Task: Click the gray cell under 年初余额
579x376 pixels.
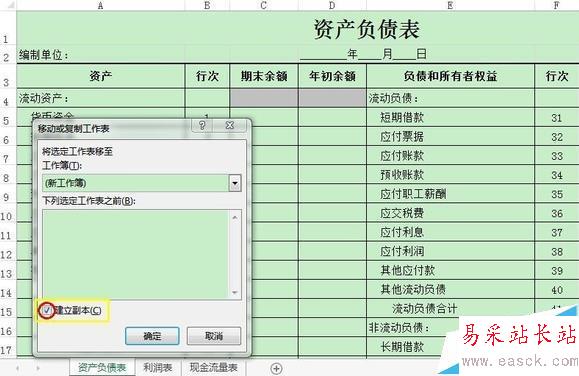Action: pyautogui.click(x=332, y=98)
